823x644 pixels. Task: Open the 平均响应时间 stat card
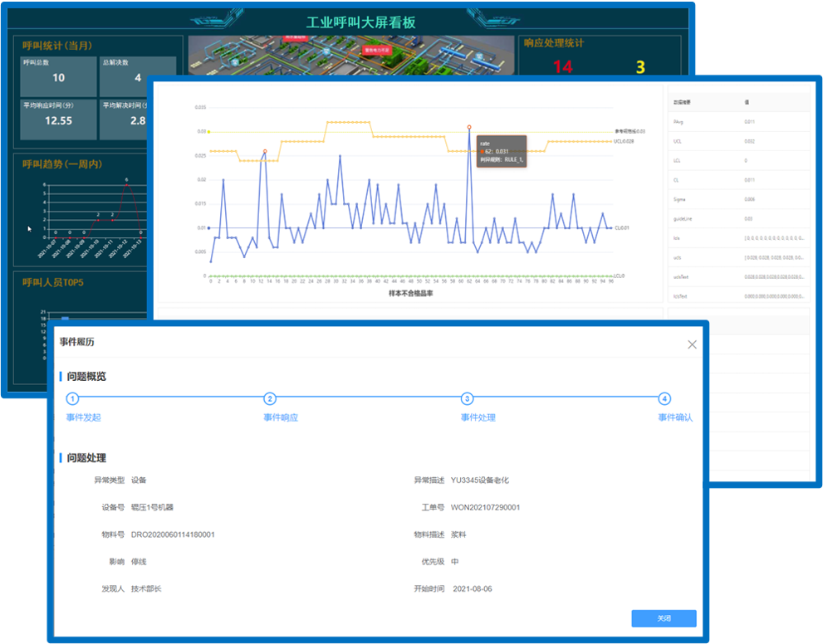[58, 118]
